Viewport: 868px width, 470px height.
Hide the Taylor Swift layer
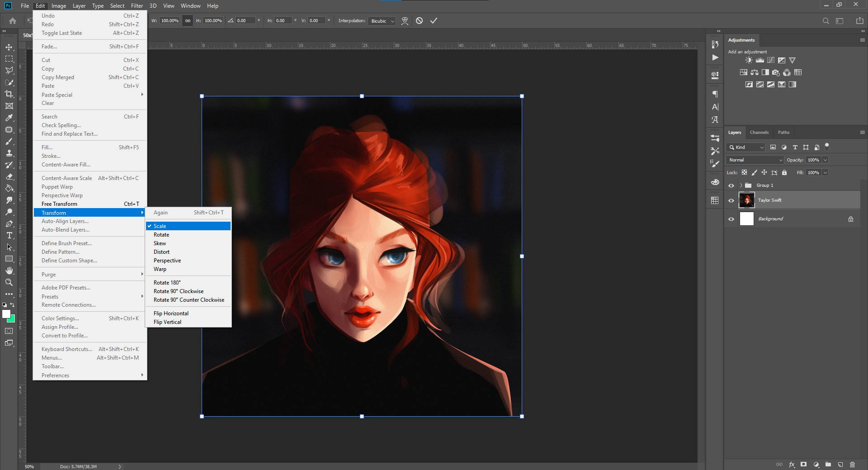tap(731, 200)
